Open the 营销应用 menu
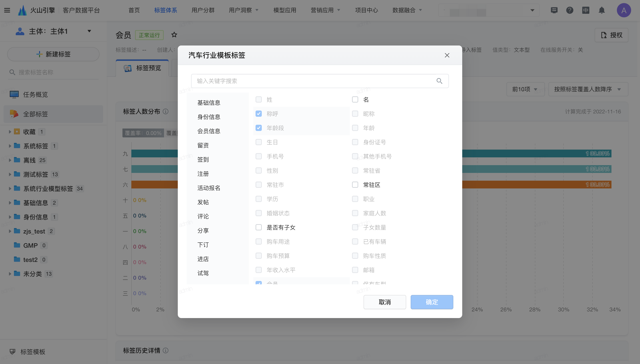This screenshot has width=640, height=364. pyautogui.click(x=325, y=10)
